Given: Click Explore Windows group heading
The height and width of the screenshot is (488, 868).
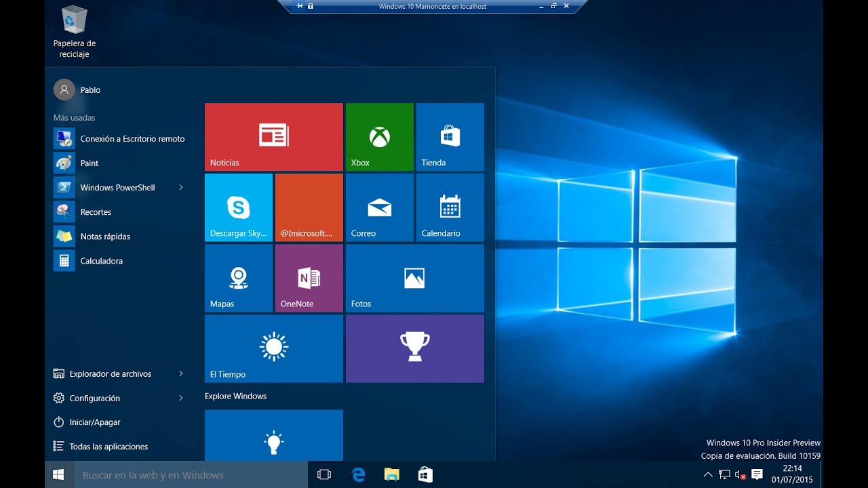Looking at the screenshot, I should point(235,396).
